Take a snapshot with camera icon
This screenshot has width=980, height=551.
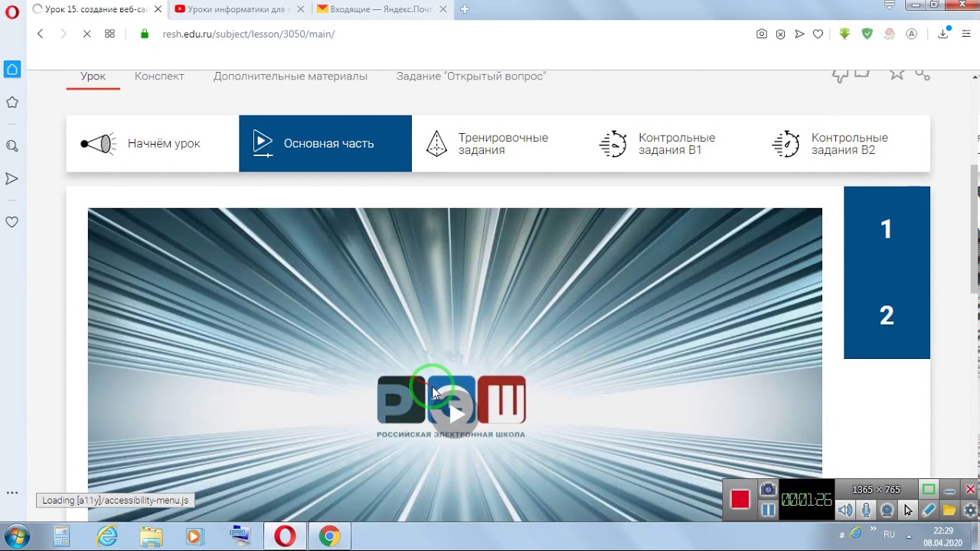click(x=761, y=34)
